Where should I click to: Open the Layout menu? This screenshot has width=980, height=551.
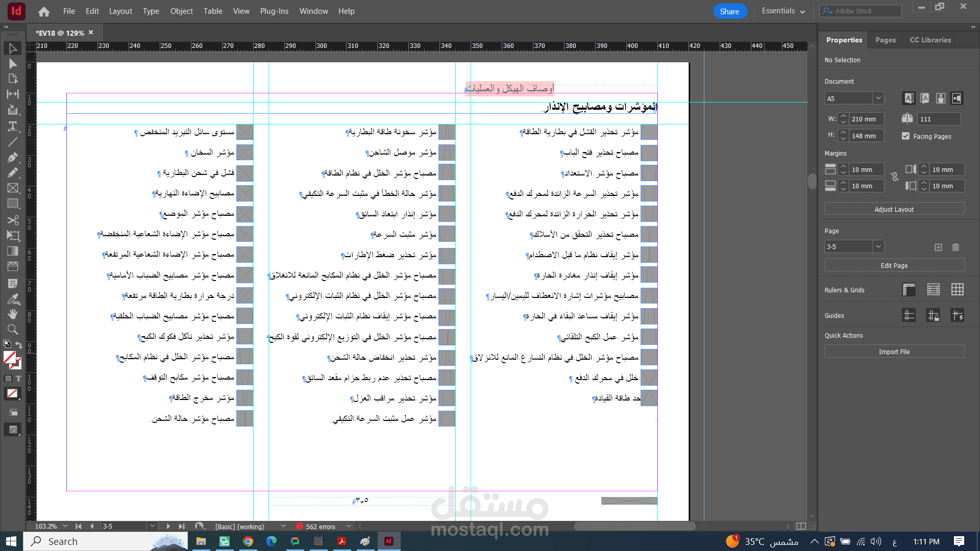[x=120, y=11]
